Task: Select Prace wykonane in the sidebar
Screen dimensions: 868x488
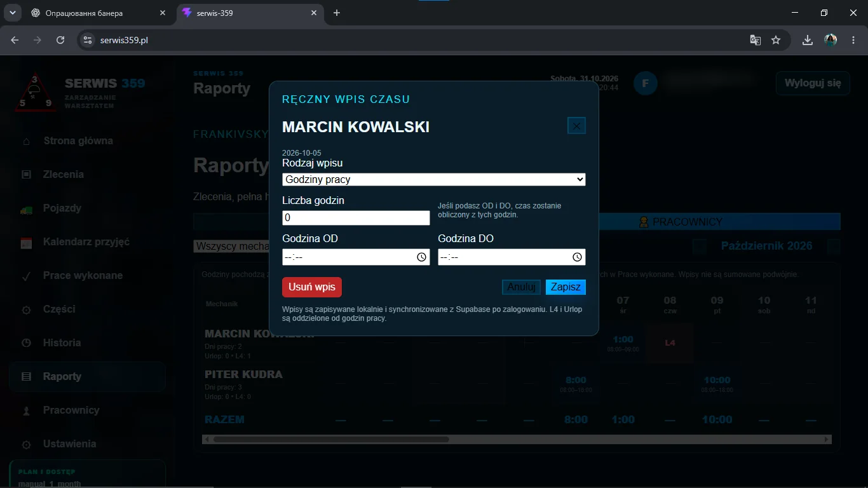Action: click(x=88, y=276)
